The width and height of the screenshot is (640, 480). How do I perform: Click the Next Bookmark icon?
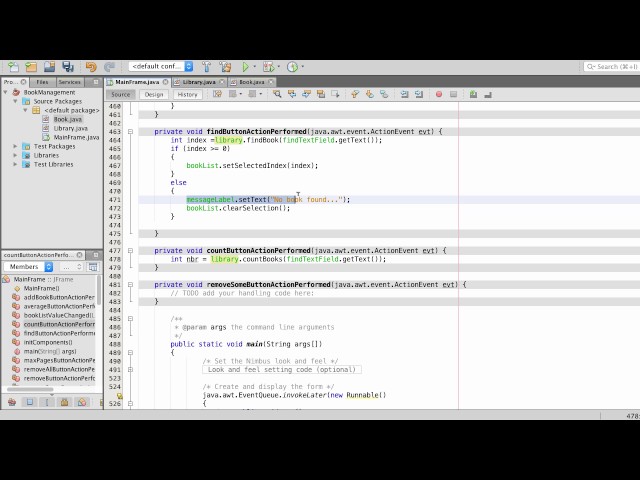coord(369,94)
